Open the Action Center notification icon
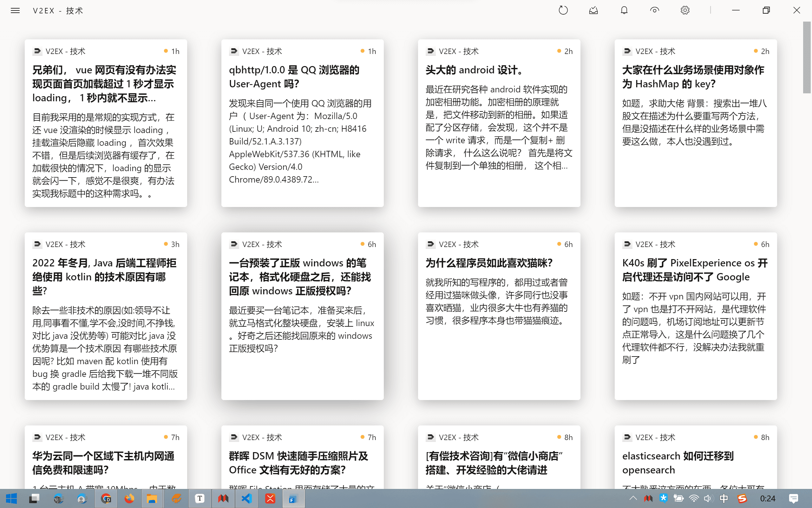Image resolution: width=812 pixels, height=508 pixels. 794,498
